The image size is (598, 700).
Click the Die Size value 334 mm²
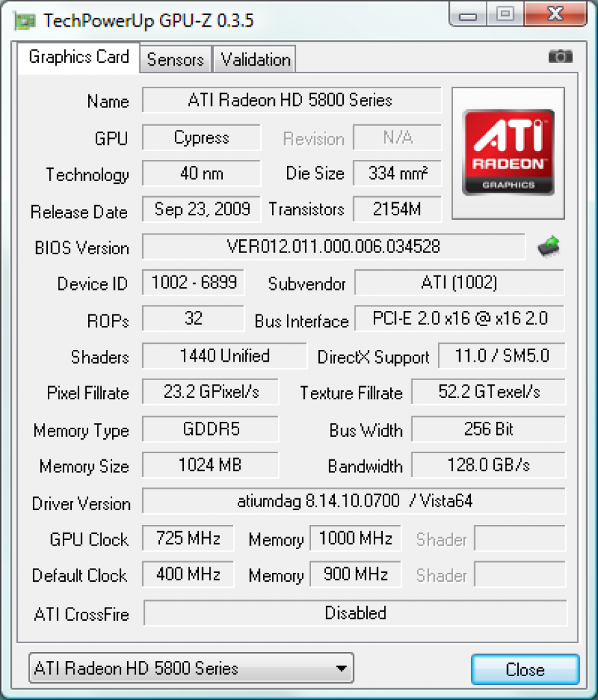coord(397,173)
